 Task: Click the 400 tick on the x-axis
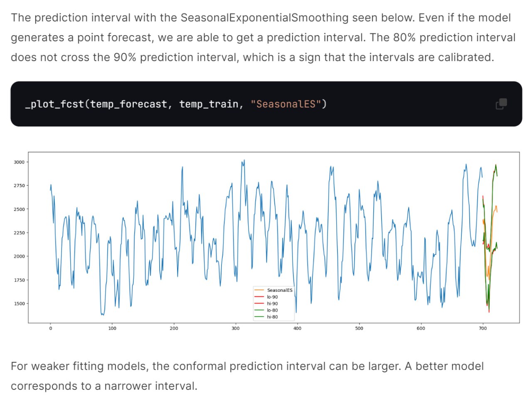tap(297, 328)
